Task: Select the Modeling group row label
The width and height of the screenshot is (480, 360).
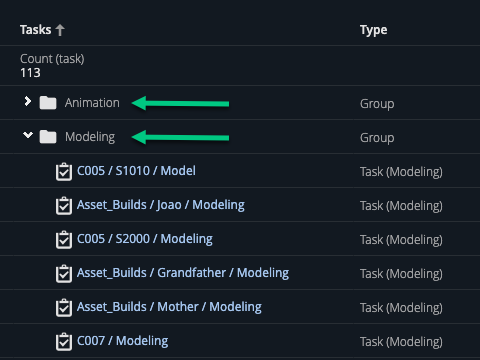Action: click(90, 137)
